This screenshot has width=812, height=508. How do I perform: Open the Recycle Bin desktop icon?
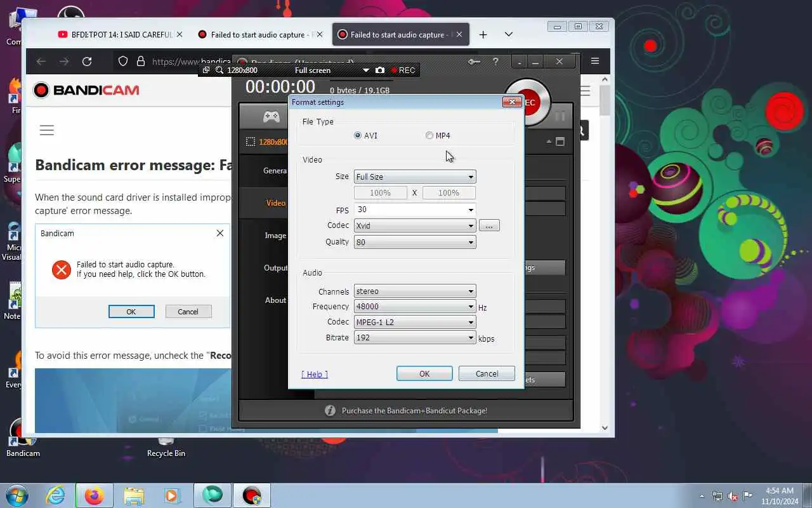coord(166,446)
